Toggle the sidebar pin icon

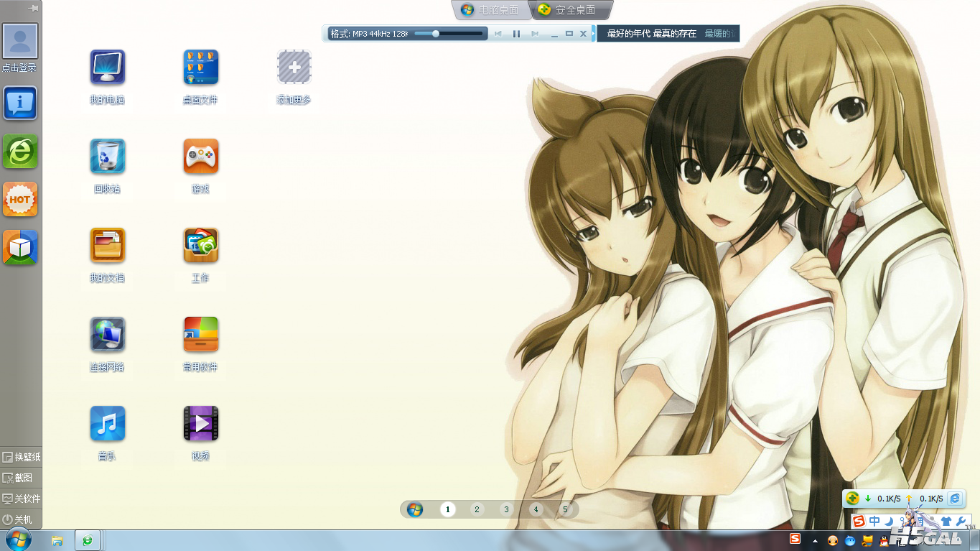(x=33, y=8)
